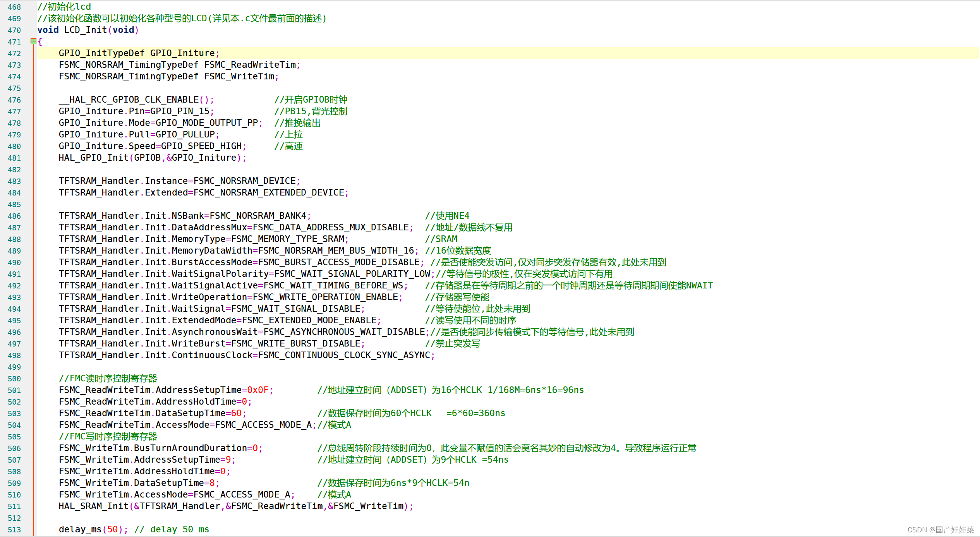The image size is (980, 537).
Task: Click comment '//推挽输出'
Action: [297, 123]
